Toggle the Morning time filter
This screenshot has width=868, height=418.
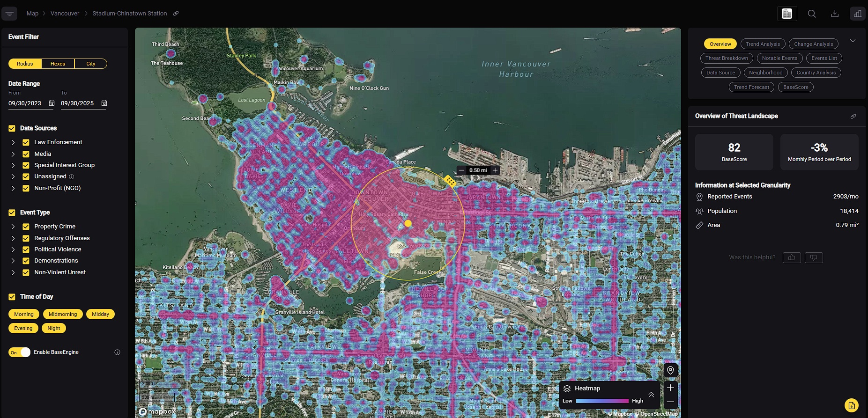click(24, 314)
